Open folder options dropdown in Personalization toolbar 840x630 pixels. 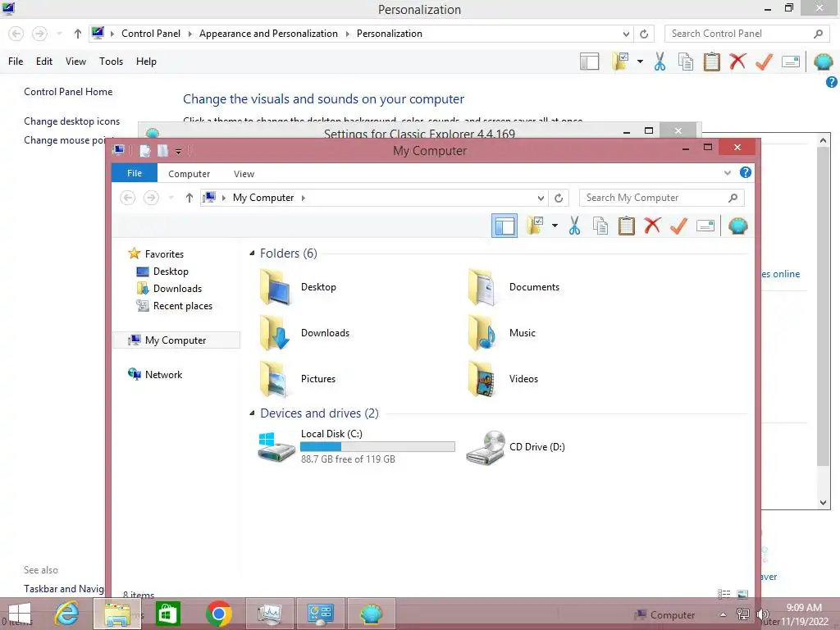(x=640, y=62)
